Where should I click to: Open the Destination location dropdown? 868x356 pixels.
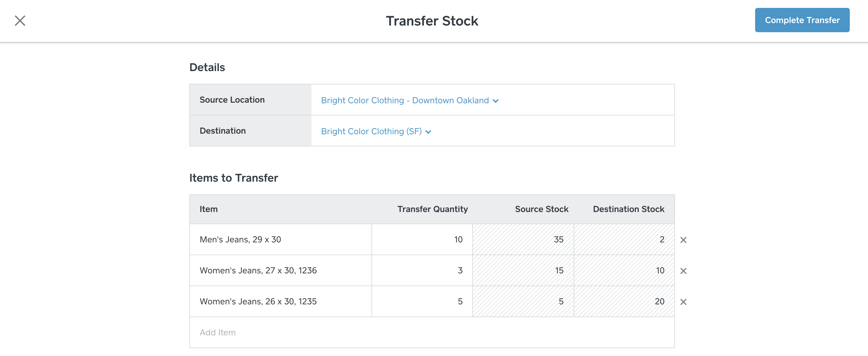tap(376, 132)
